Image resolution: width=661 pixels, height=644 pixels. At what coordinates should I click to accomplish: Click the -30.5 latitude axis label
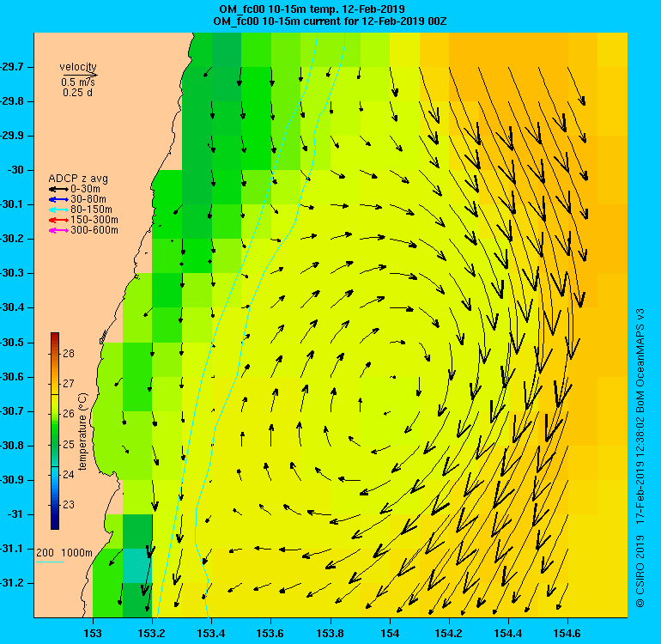(x=12, y=343)
